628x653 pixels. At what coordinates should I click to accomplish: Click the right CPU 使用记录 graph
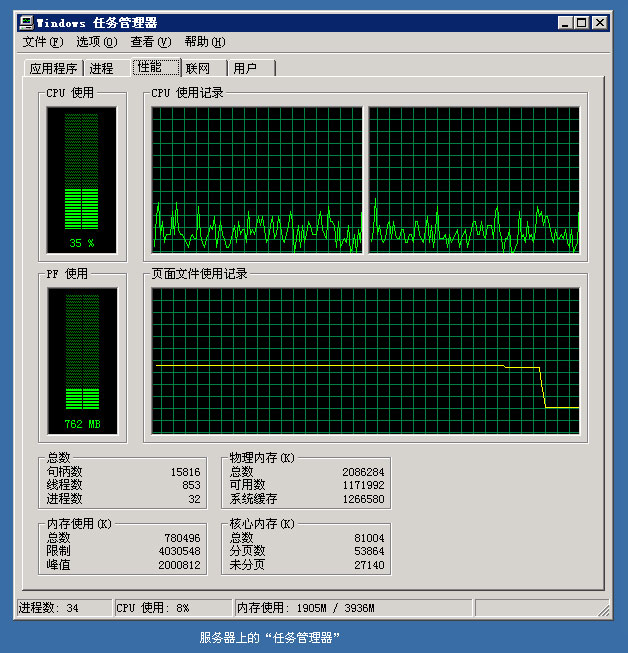474,180
